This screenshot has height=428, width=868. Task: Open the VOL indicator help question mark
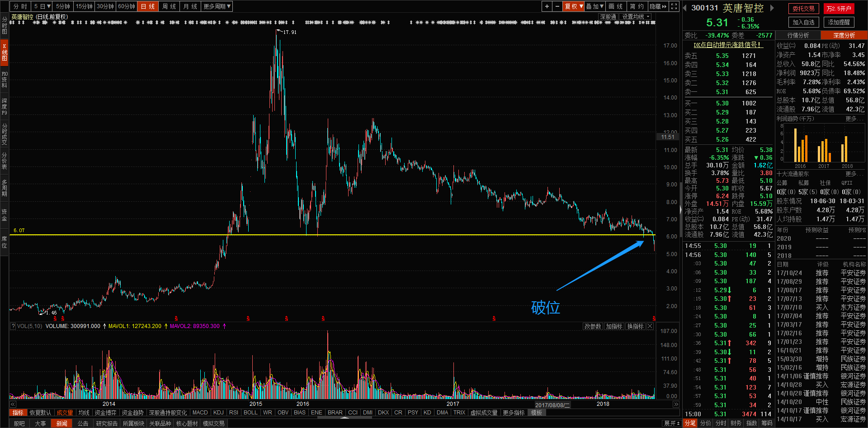13,326
